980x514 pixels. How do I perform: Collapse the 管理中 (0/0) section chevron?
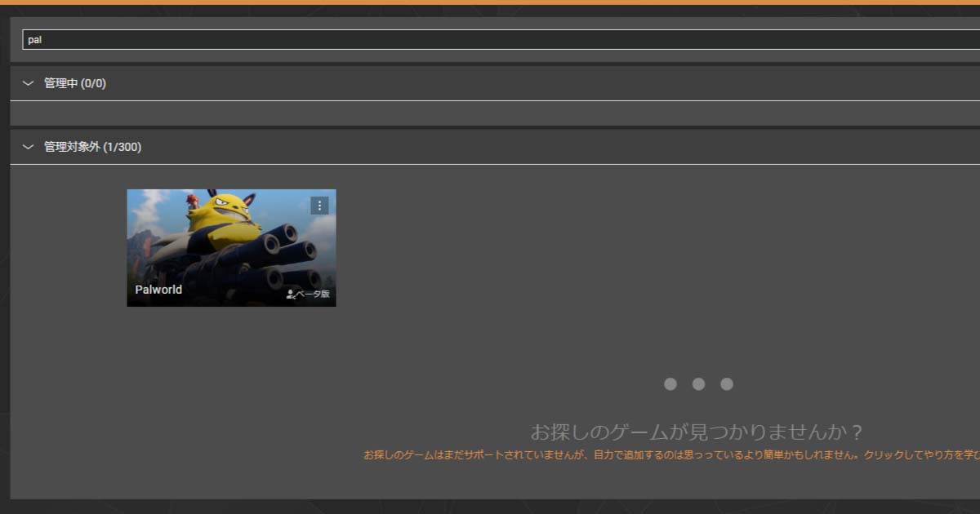29,83
